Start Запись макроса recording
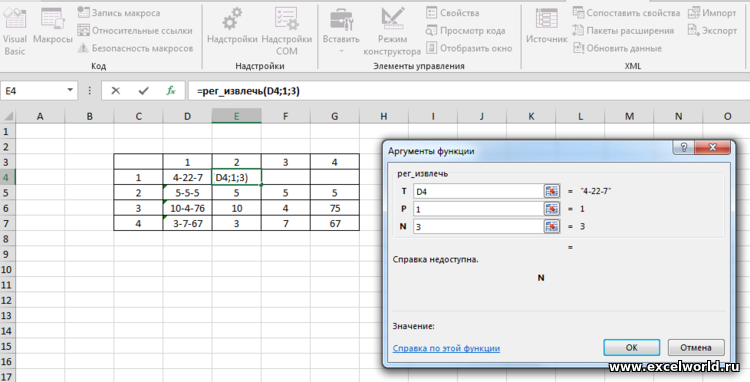Image resolution: width=750 pixels, height=382 pixels. [119, 13]
